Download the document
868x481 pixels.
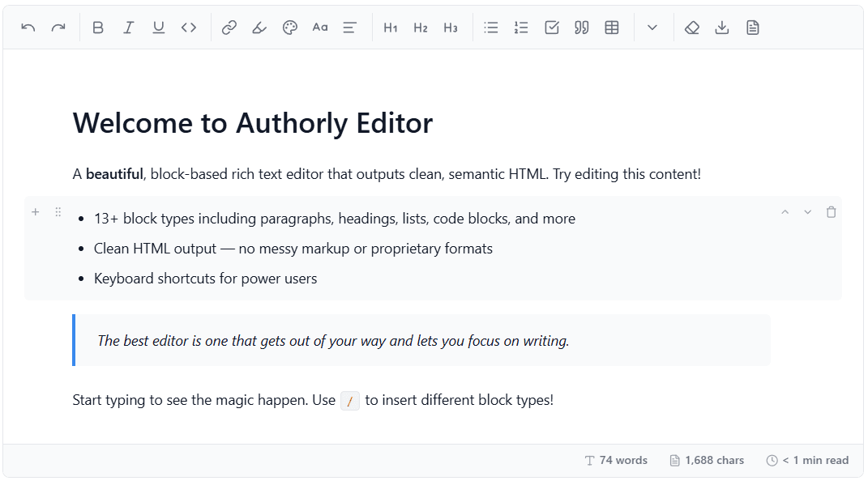pos(722,28)
